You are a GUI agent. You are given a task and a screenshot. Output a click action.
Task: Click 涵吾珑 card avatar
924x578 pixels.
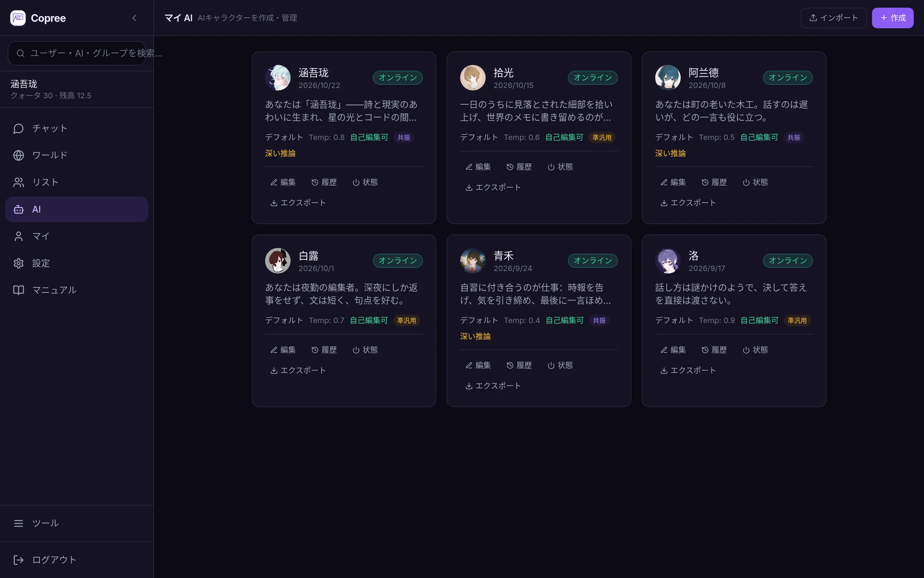pyautogui.click(x=278, y=77)
